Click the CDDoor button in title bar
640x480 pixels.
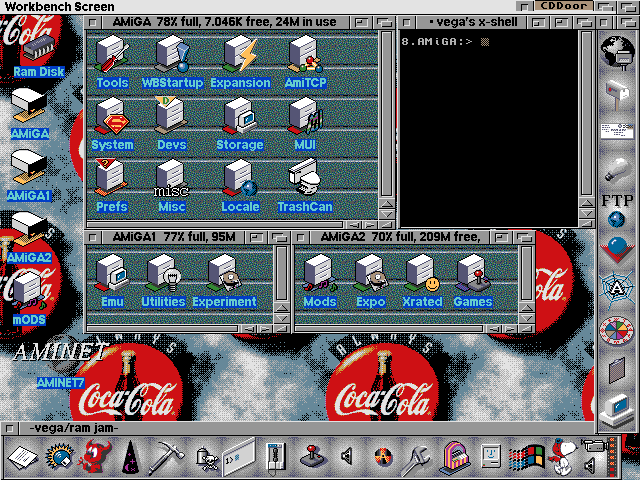click(x=564, y=6)
